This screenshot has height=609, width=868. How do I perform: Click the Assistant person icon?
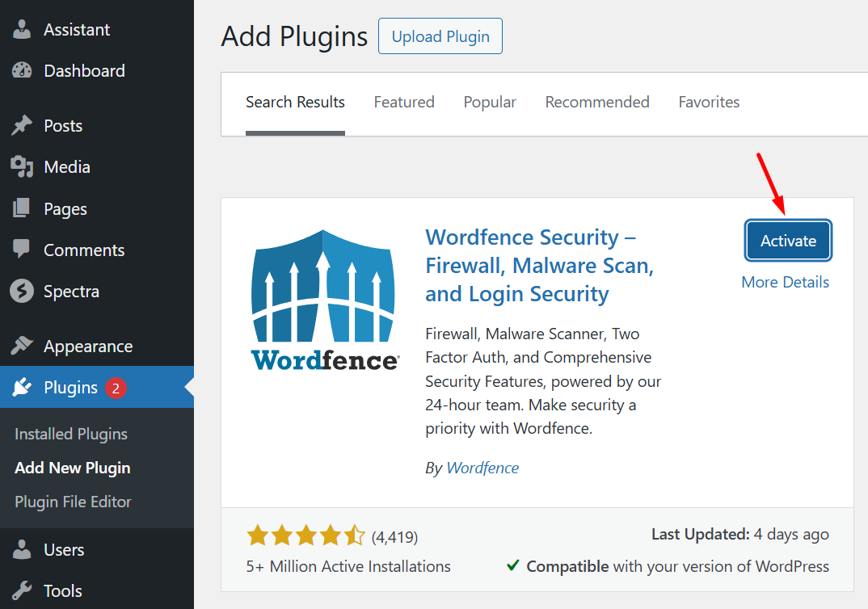[22, 29]
